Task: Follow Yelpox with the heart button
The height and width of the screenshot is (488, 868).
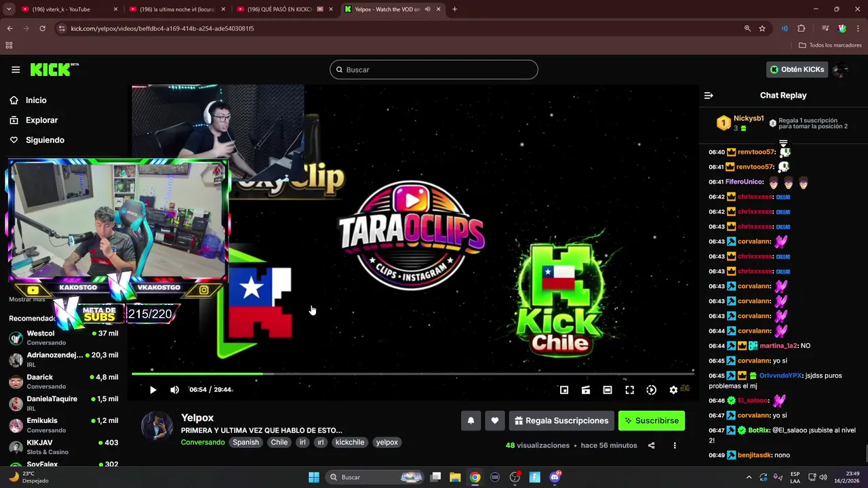Action: click(495, 421)
